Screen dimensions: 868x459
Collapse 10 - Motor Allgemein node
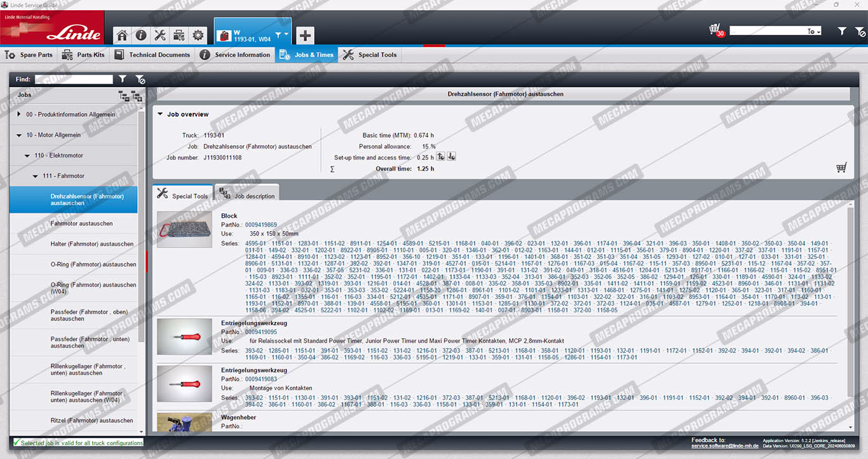pos(19,135)
